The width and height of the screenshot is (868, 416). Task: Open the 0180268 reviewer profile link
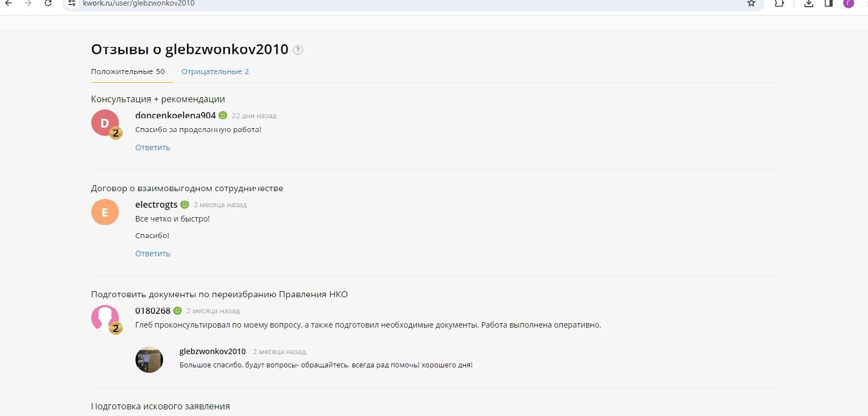point(153,310)
